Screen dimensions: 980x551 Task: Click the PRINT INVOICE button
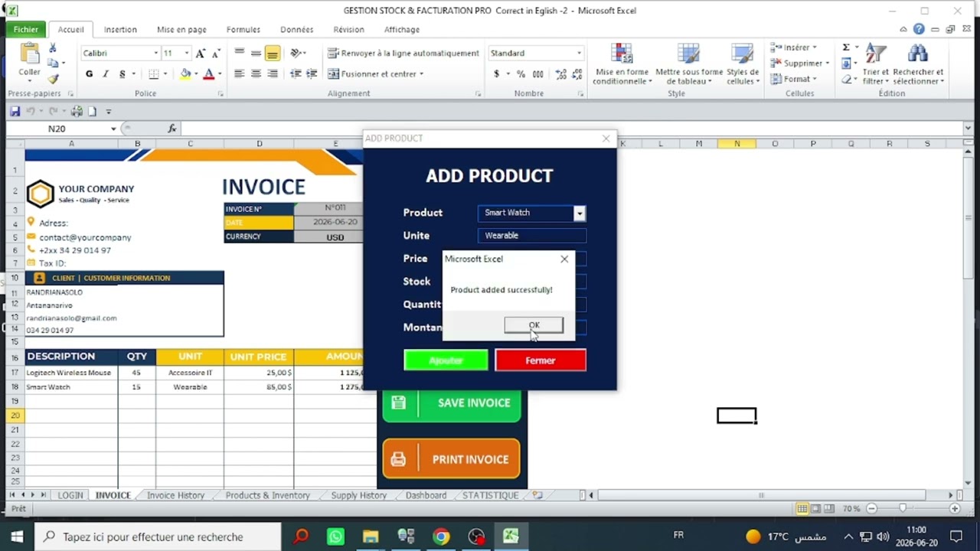452,459
